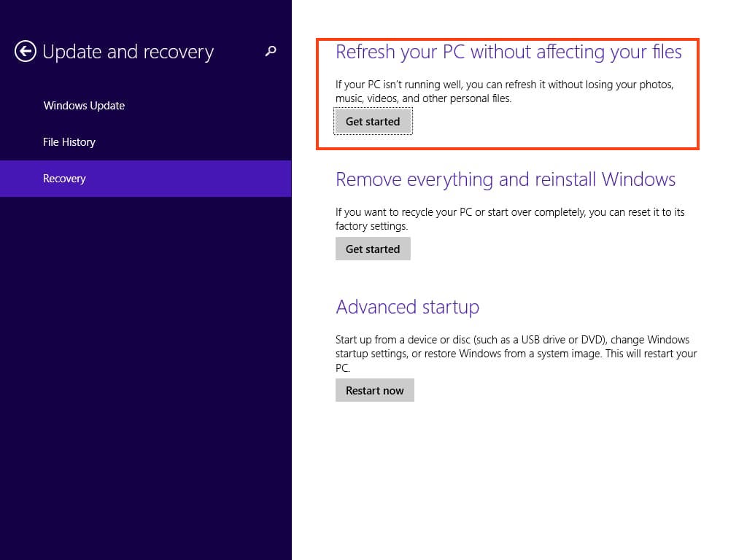Click the refresh description about photos and music
This screenshot has width=747, height=560.
point(504,91)
